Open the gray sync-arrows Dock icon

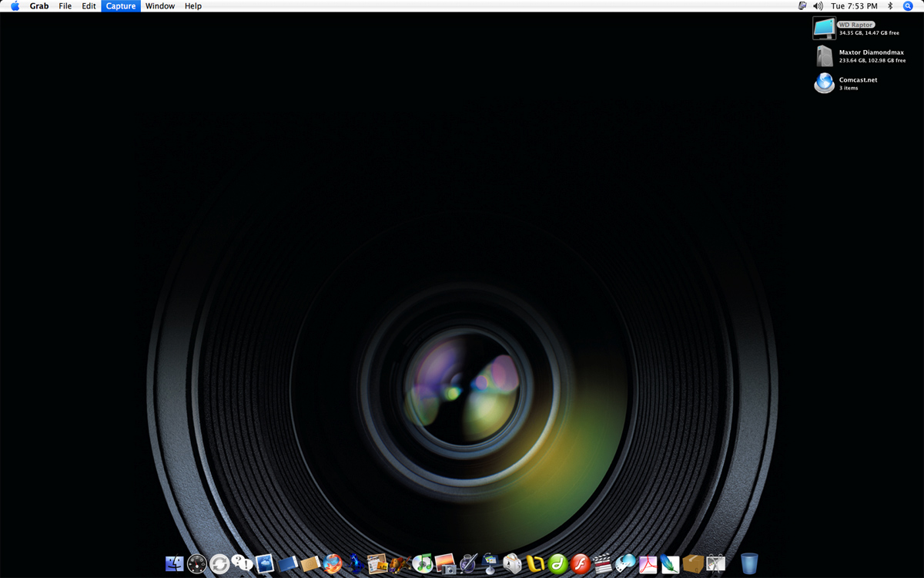coord(219,564)
